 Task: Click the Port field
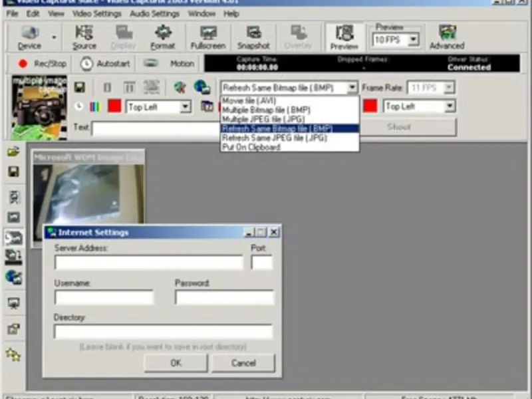click(261, 262)
